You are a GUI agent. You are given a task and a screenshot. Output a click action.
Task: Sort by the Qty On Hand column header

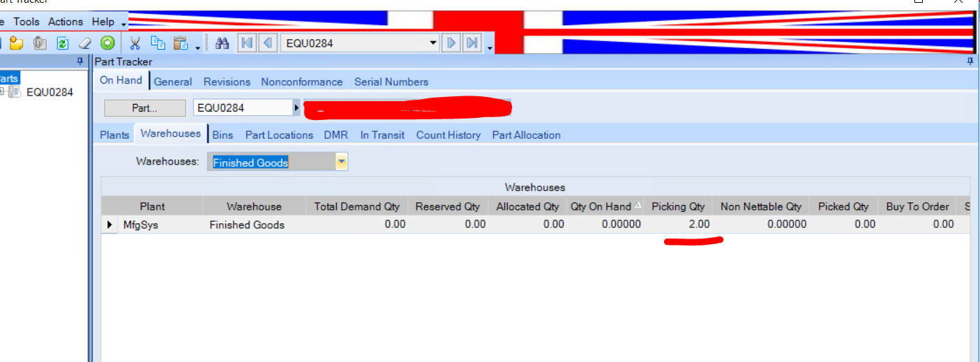pos(605,206)
